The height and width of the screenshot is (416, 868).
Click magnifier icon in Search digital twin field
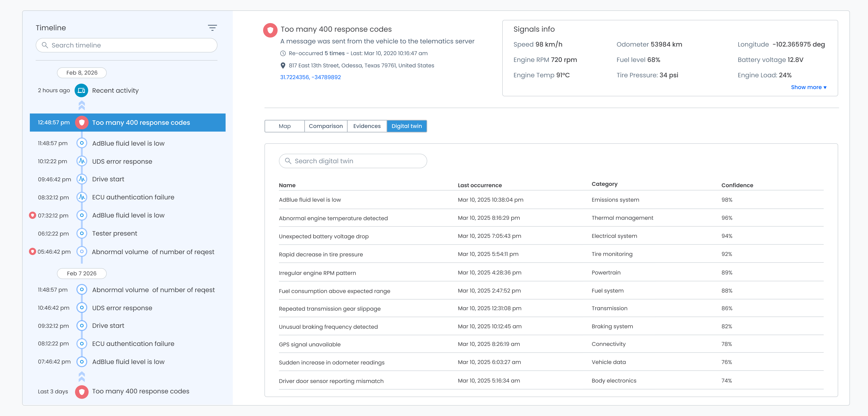pyautogui.click(x=288, y=161)
